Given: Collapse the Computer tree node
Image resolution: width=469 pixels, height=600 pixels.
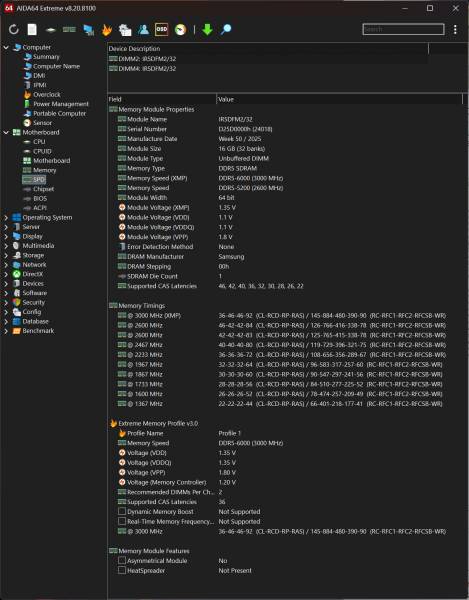Looking at the screenshot, I should [6, 47].
